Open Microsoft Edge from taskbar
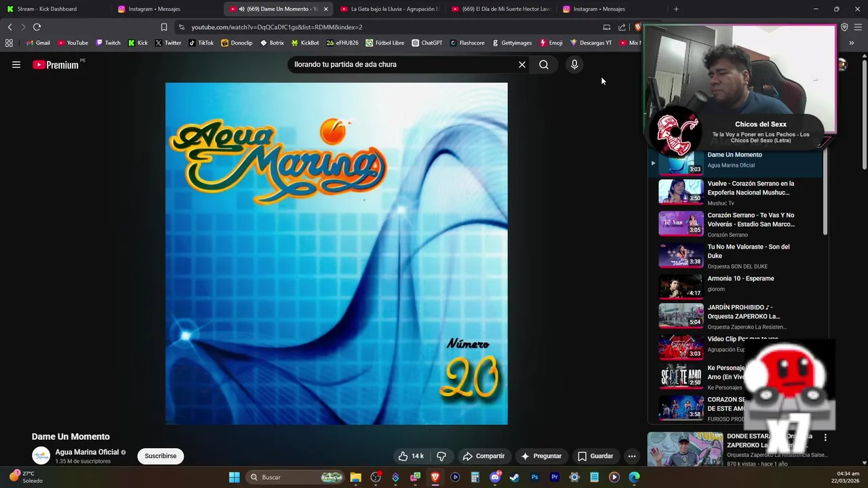The width and height of the screenshot is (868, 488). [634, 477]
